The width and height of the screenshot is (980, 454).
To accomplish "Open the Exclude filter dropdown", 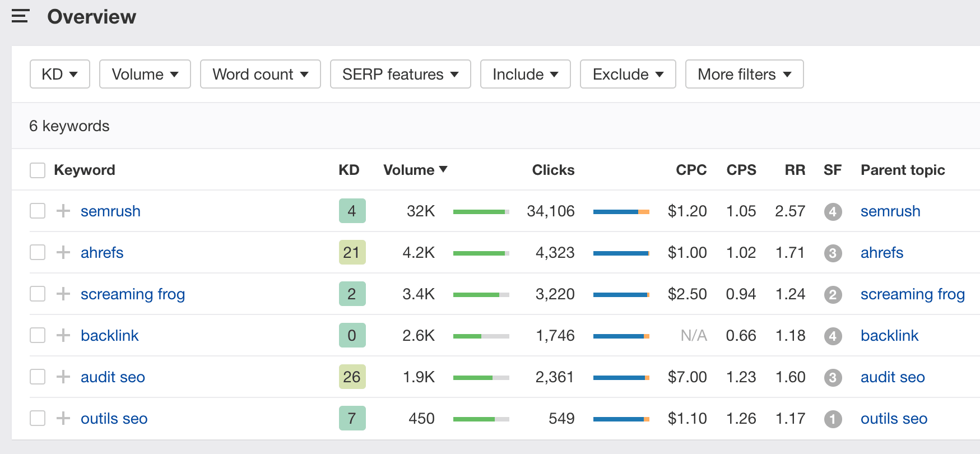I will pos(628,74).
